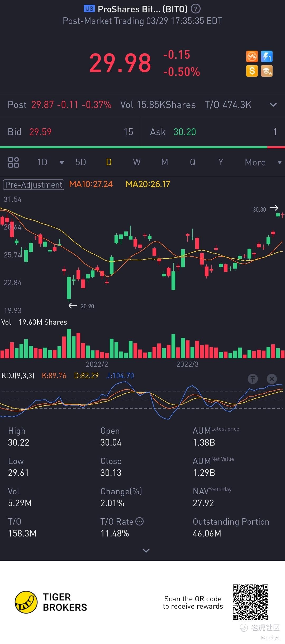
Task: Tap the MA20:26.17 indicator label
Action: (148, 184)
